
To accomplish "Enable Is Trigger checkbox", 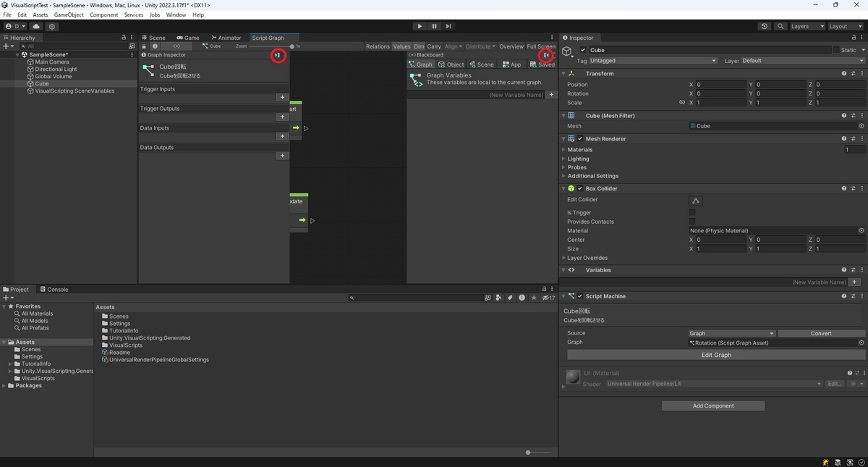I will coord(692,213).
